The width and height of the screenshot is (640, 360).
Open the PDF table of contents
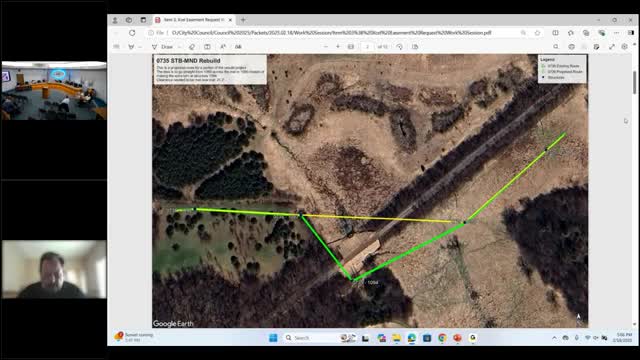(x=116, y=47)
